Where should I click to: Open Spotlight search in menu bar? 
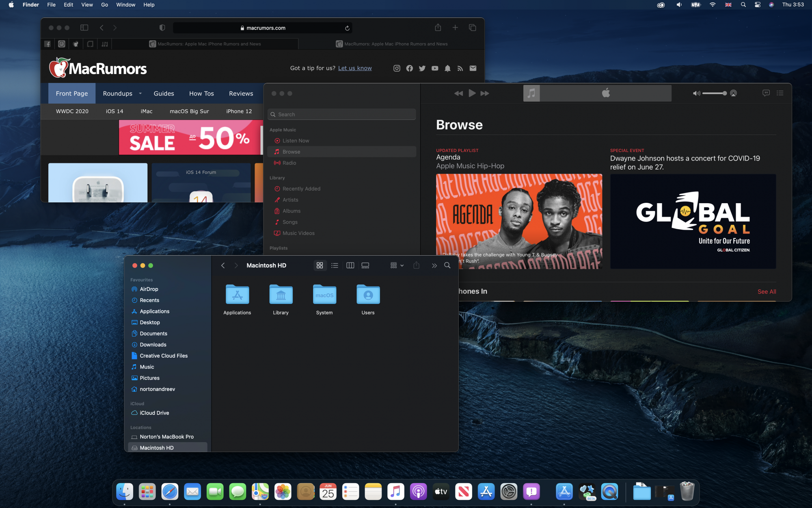click(x=743, y=5)
